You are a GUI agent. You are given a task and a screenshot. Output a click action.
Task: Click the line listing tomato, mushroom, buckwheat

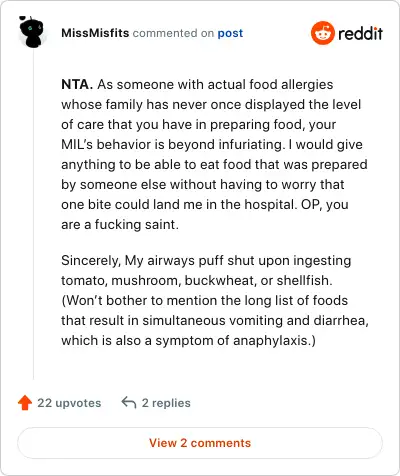click(197, 280)
